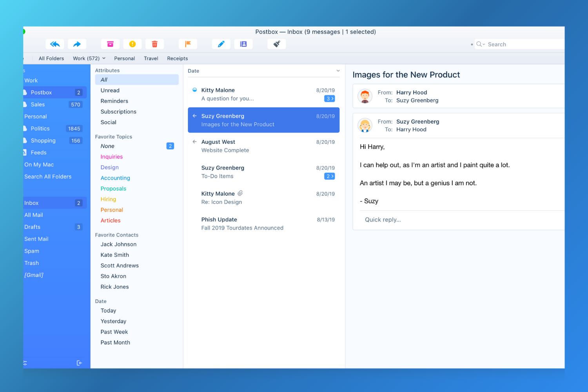Screen dimensions: 588x392
Task: Filter messages by Unread attribute
Action: click(110, 90)
